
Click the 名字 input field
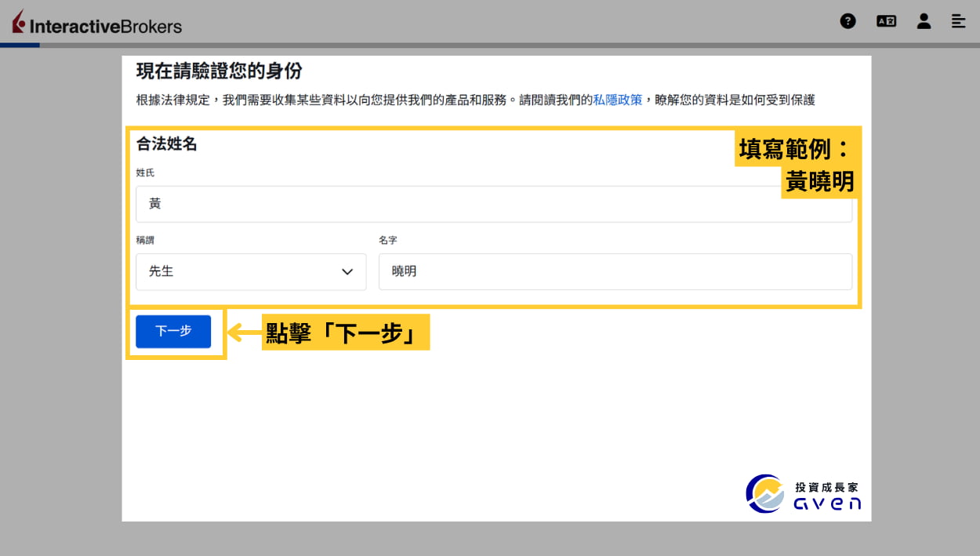pyautogui.click(x=615, y=271)
